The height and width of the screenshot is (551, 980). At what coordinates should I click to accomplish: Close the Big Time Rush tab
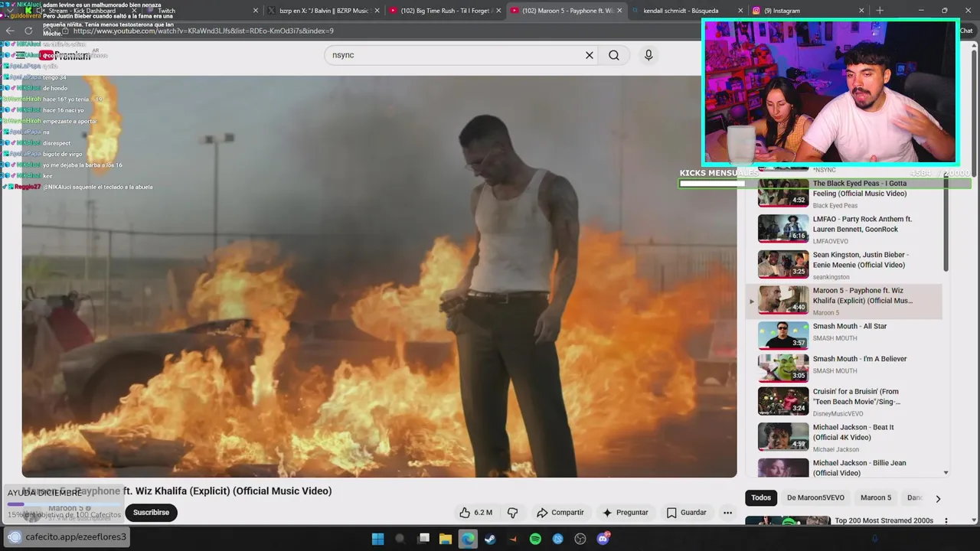point(498,11)
